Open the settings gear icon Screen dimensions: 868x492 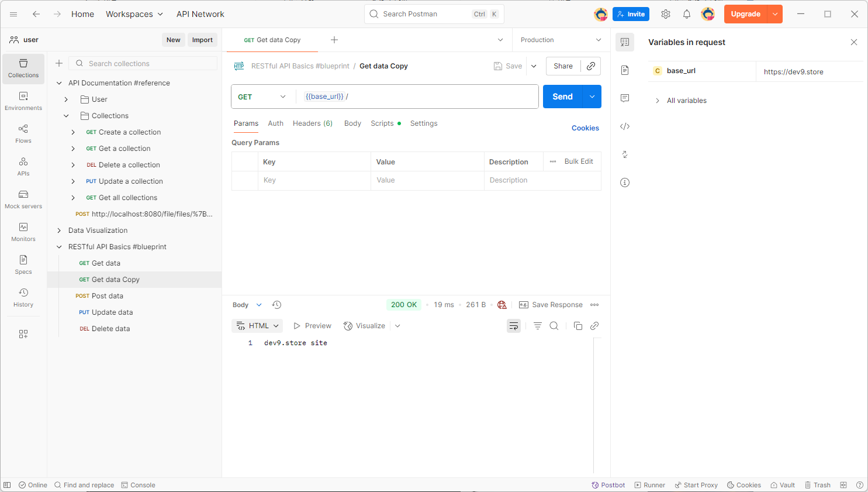click(666, 14)
